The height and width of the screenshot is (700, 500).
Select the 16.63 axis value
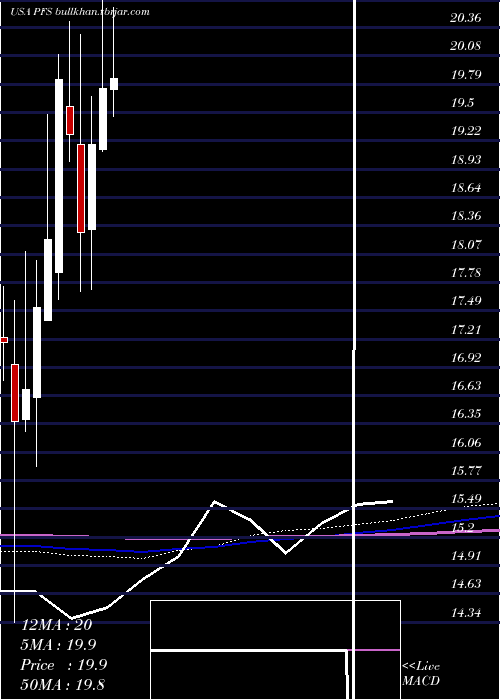(x=466, y=385)
